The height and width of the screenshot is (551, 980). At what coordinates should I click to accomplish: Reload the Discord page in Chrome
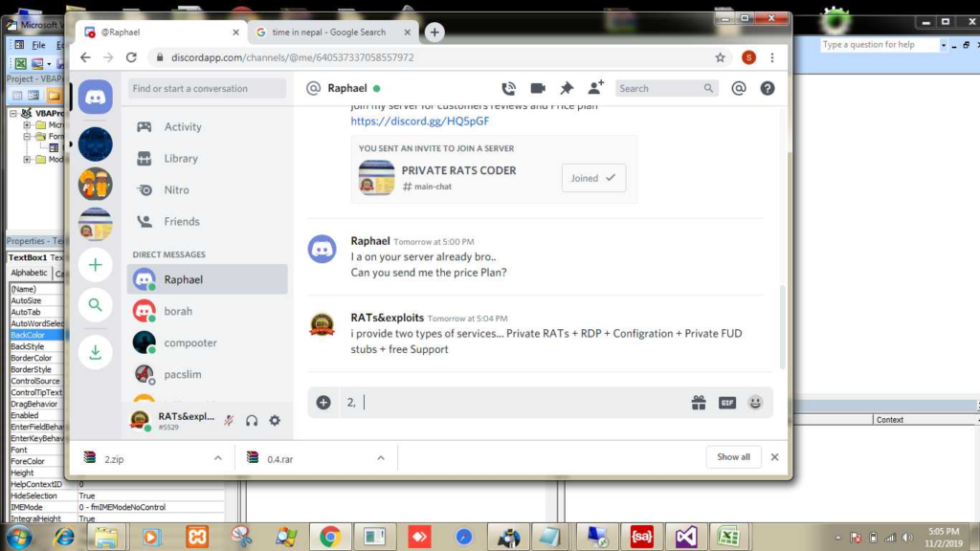tap(131, 57)
